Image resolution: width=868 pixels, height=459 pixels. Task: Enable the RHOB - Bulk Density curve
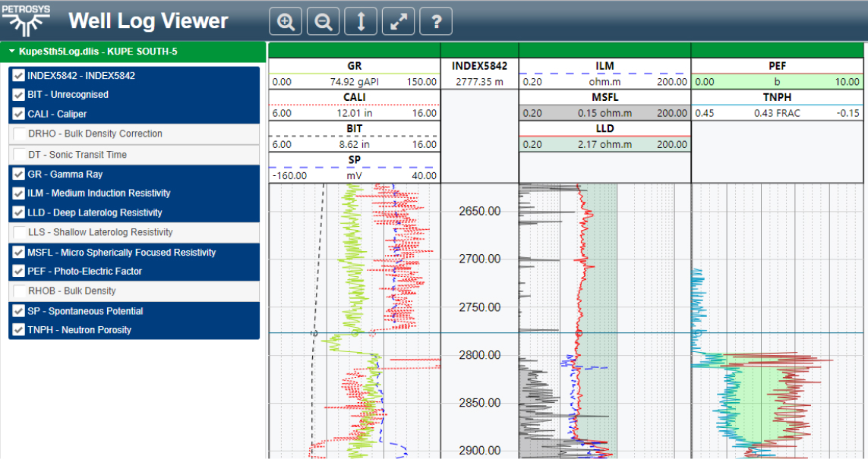click(19, 291)
